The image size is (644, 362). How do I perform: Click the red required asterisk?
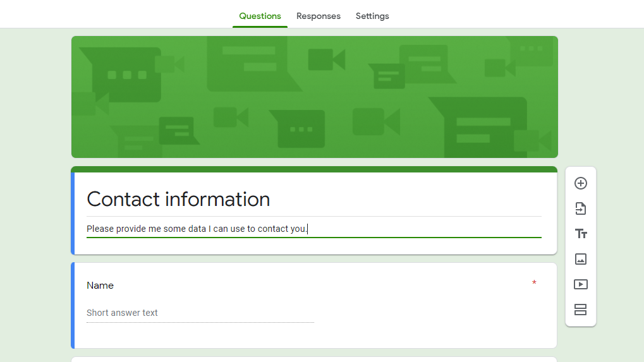point(534,283)
